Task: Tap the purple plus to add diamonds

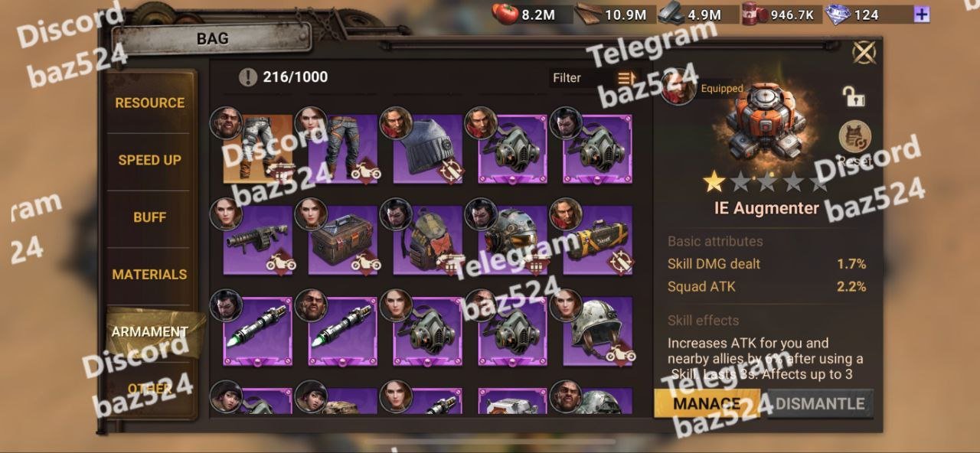Action: 922,14
